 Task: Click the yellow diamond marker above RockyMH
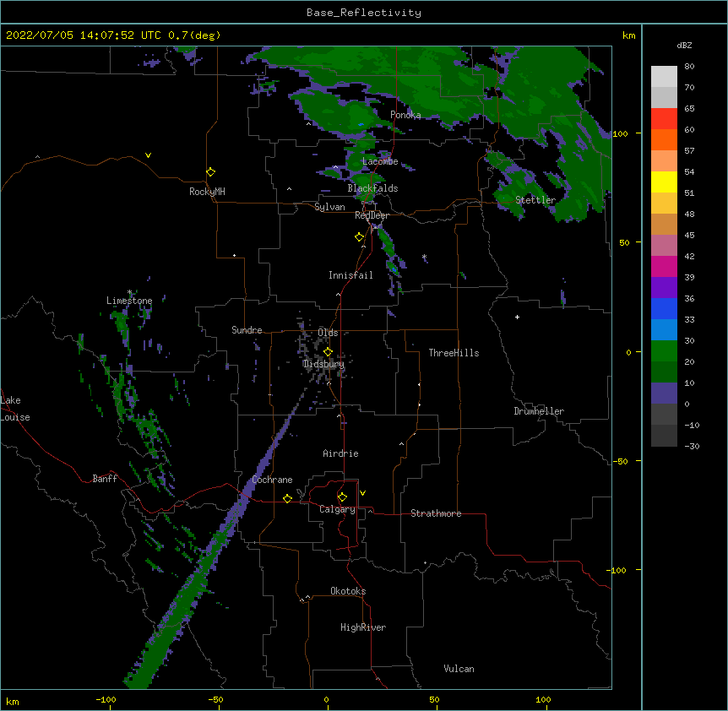211,172
